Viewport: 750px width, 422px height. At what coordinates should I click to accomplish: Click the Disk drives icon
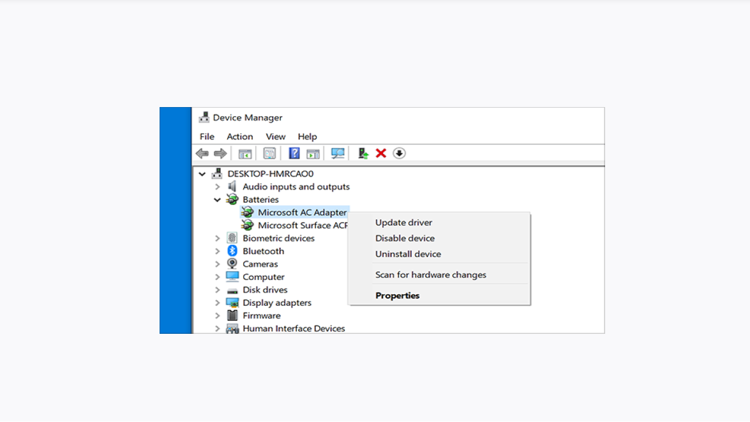pyautogui.click(x=232, y=290)
